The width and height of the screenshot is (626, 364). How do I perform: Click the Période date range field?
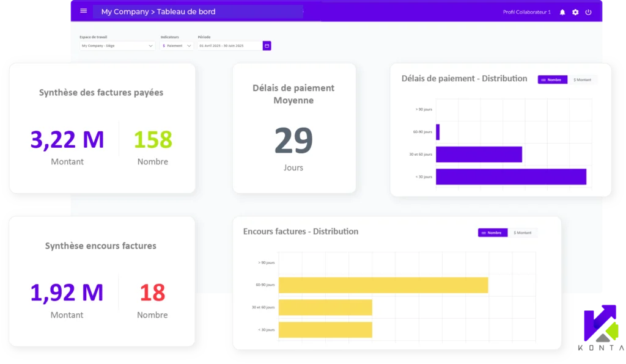point(230,46)
